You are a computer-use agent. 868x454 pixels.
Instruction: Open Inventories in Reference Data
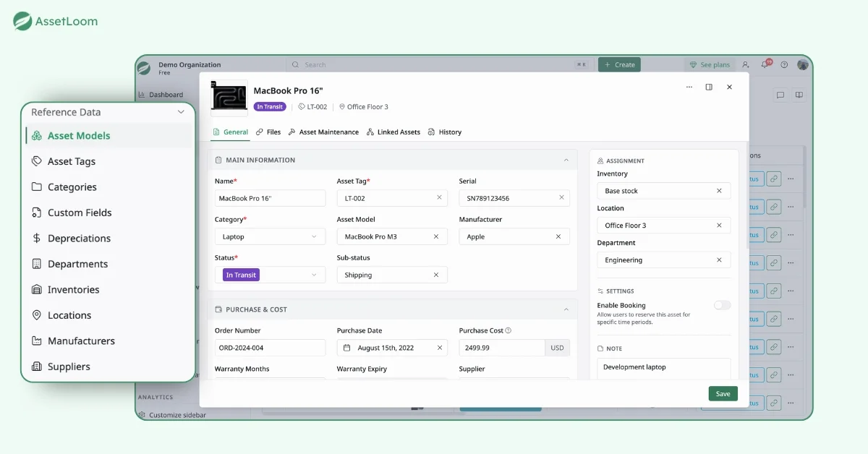[x=109, y=290]
